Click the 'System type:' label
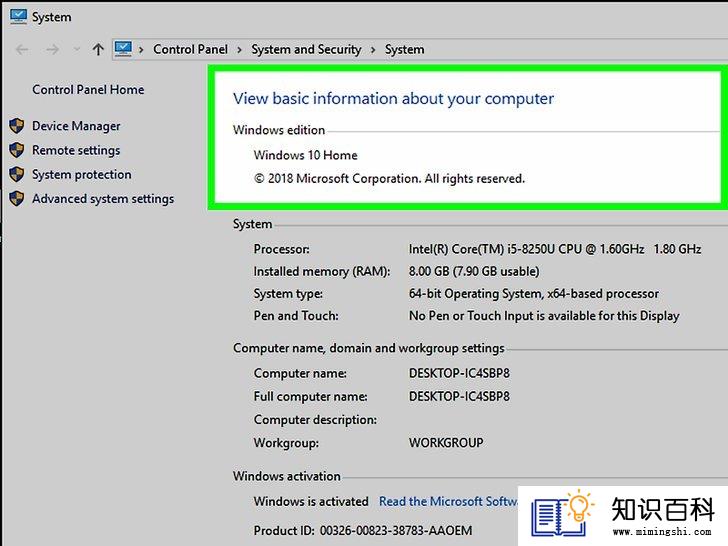 pyautogui.click(x=288, y=294)
